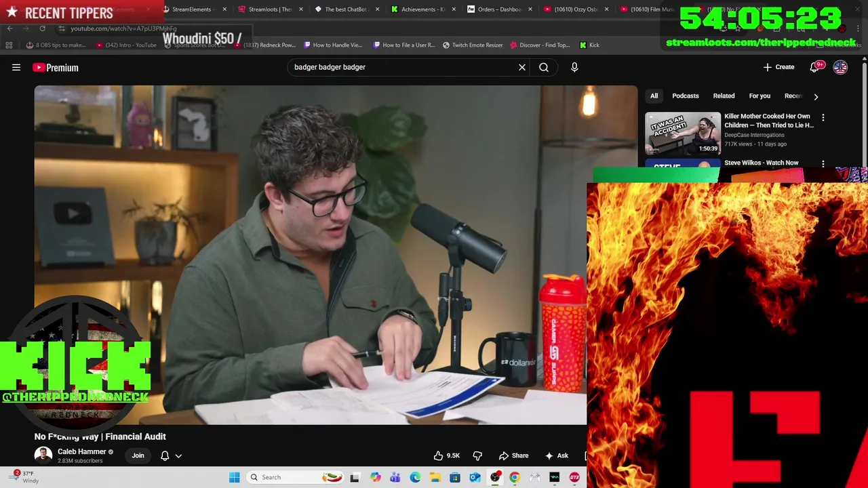Clear the search box with the X

tap(522, 67)
